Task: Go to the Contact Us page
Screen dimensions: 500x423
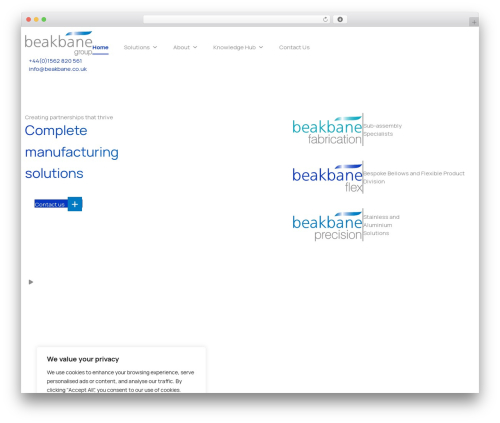Action: point(294,47)
